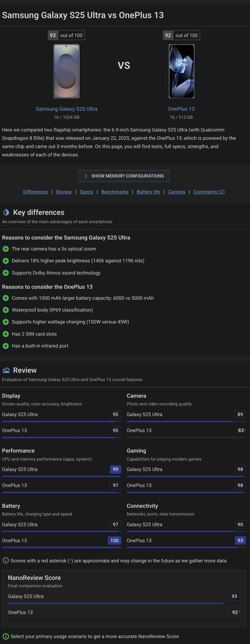
Task: Click Reasons to consider the OnePlus 13 heading
Action: tap(47, 287)
